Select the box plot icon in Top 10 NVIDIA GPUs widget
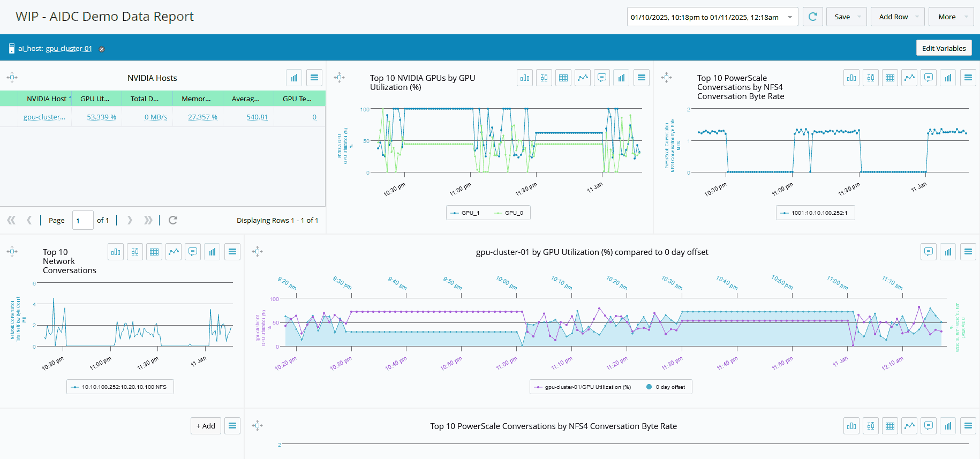This screenshot has width=980, height=459. click(544, 78)
